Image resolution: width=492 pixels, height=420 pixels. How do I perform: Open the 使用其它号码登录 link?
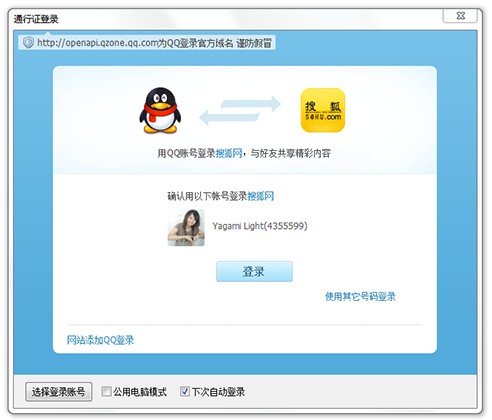(x=360, y=296)
